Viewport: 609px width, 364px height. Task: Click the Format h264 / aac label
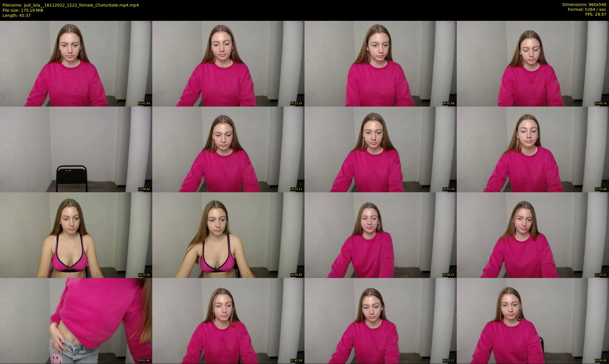tap(587, 9)
